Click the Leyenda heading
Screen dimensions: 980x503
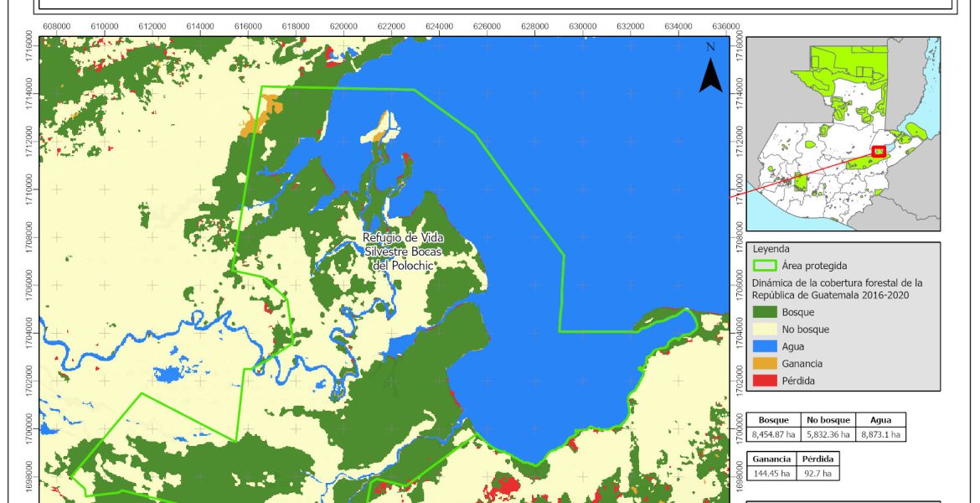pos(771,249)
